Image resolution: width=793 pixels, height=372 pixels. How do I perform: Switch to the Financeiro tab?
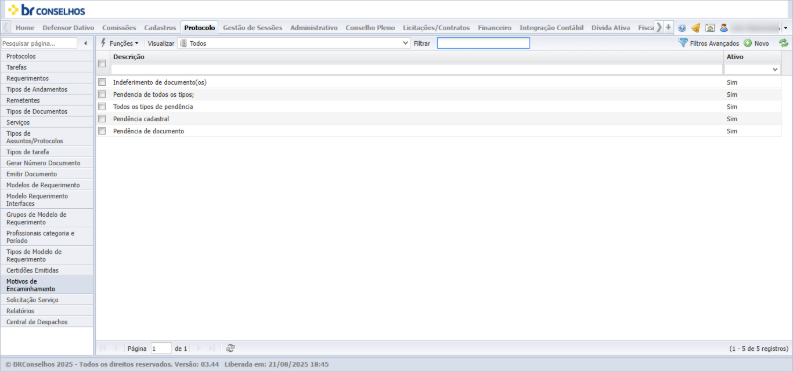tap(495, 28)
